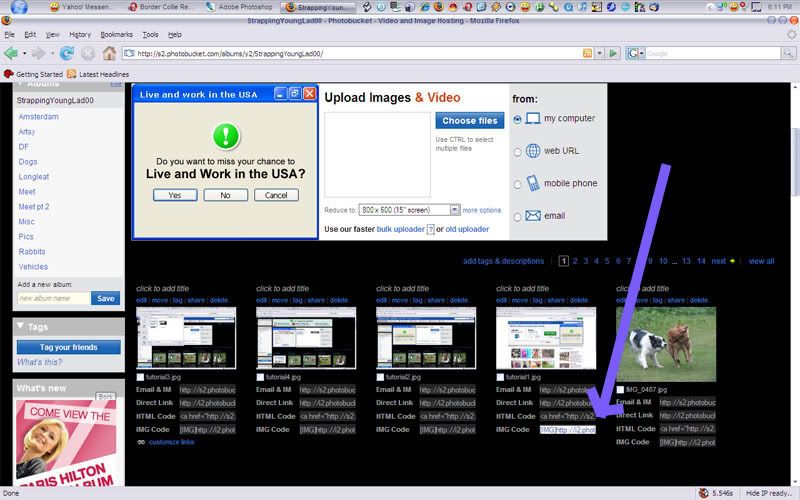
Task: Click Cancel in the USA ad dialog
Action: [276, 195]
